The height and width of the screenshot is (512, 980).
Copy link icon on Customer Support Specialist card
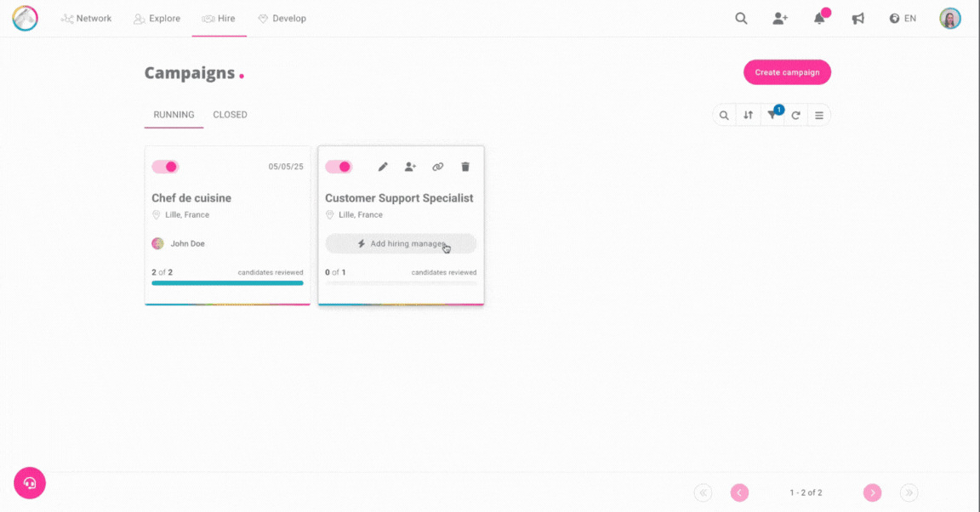[437, 167]
